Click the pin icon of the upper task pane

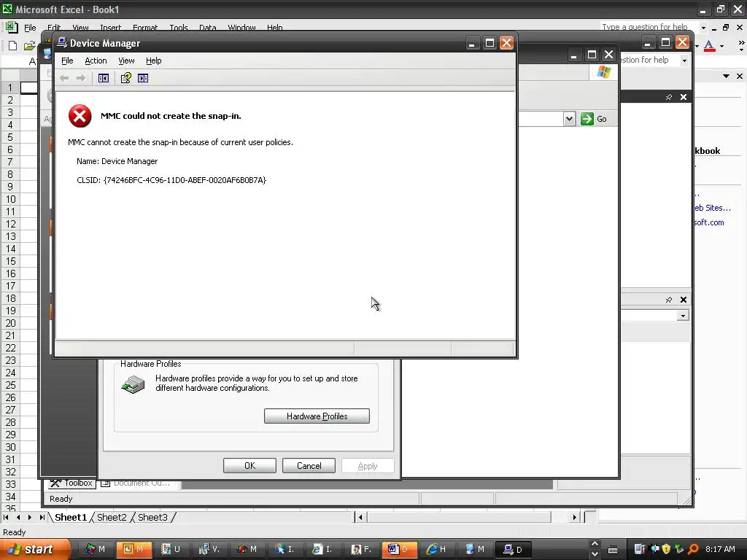668,97
